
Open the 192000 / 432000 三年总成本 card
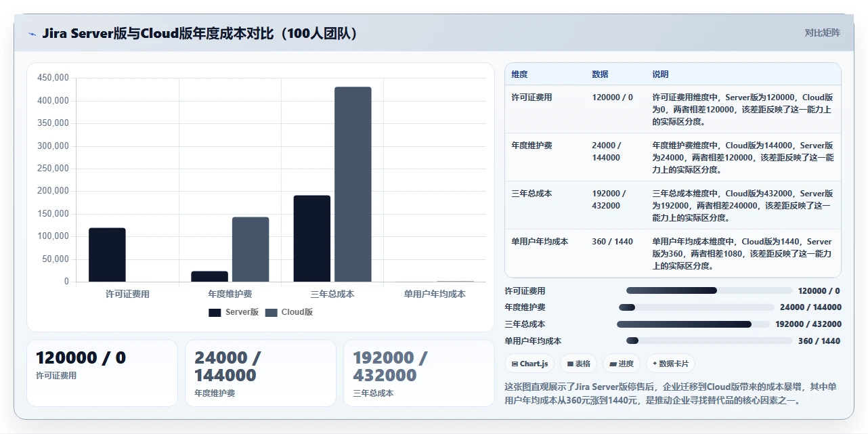pyautogui.click(x=419, y=373)
